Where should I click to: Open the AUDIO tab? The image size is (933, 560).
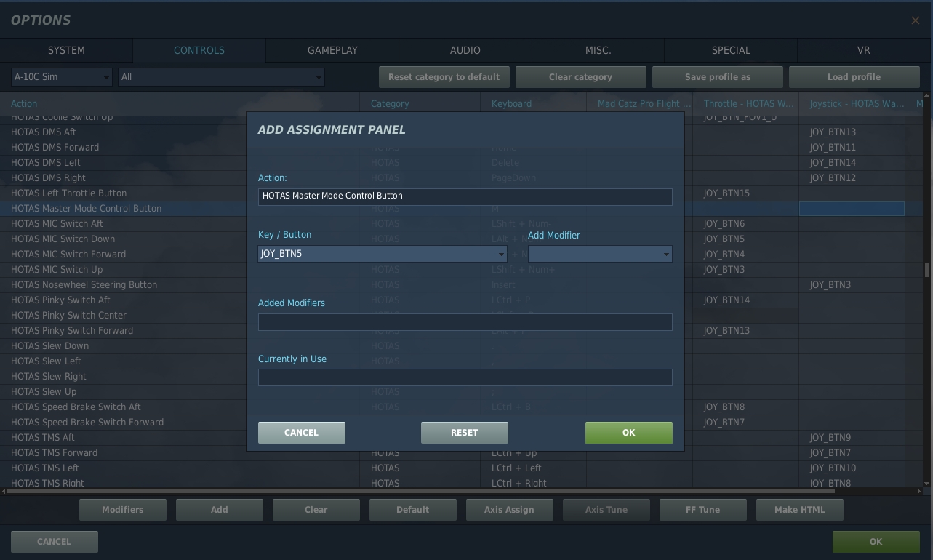465,50
